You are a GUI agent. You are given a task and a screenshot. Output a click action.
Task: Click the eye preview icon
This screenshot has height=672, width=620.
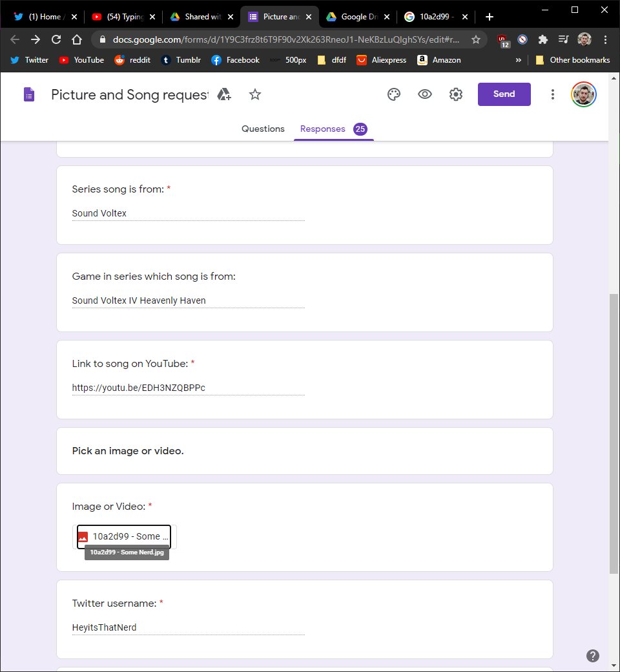pos(425,94)
